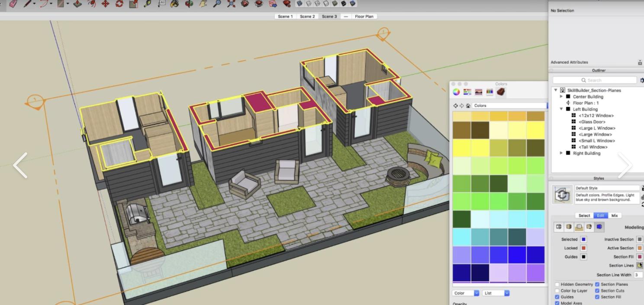Expand the Center Building tree item
This screenshot has height=305, width=644.
(x=561, y=97)
